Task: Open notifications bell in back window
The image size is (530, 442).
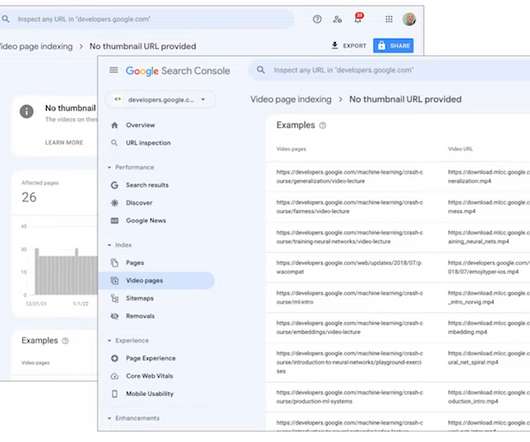Action: [358, 18]
